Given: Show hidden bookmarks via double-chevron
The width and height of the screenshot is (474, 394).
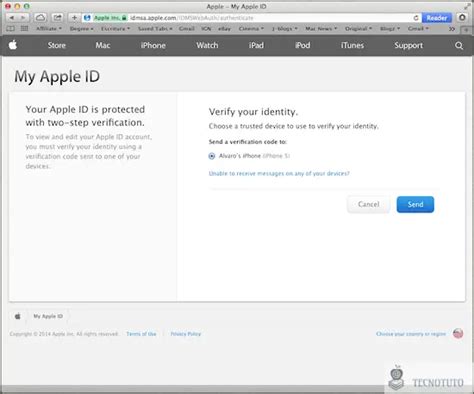Looking at the screenshot, I should (452, 29).
